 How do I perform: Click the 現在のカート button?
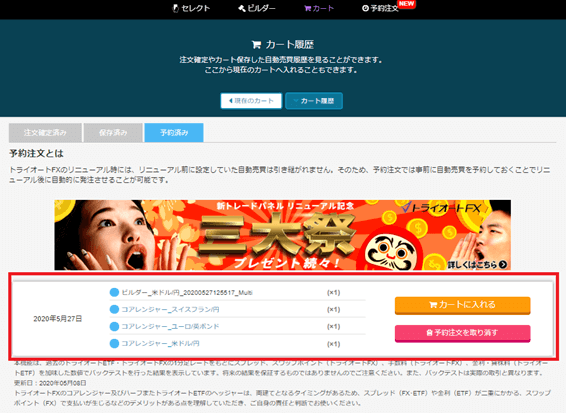tap(251, 101)
